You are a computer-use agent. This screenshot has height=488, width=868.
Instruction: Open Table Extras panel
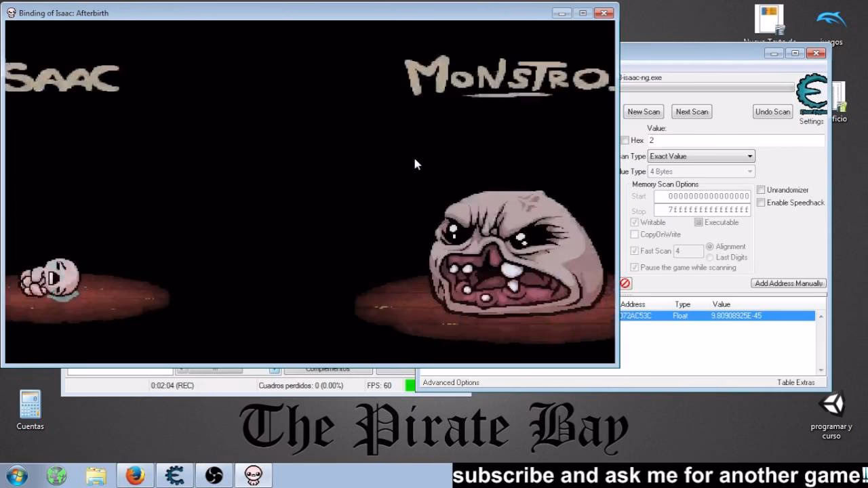795,382
